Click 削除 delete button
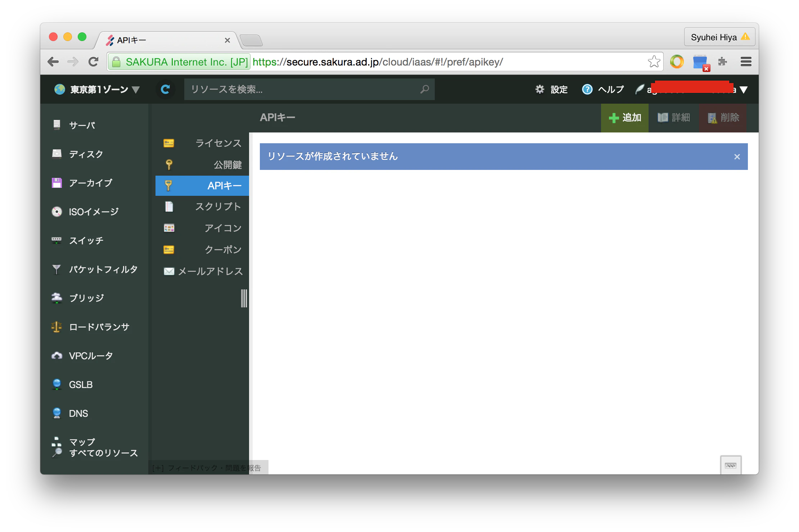Screen dimensions: 799x532 tap(723, 118)
